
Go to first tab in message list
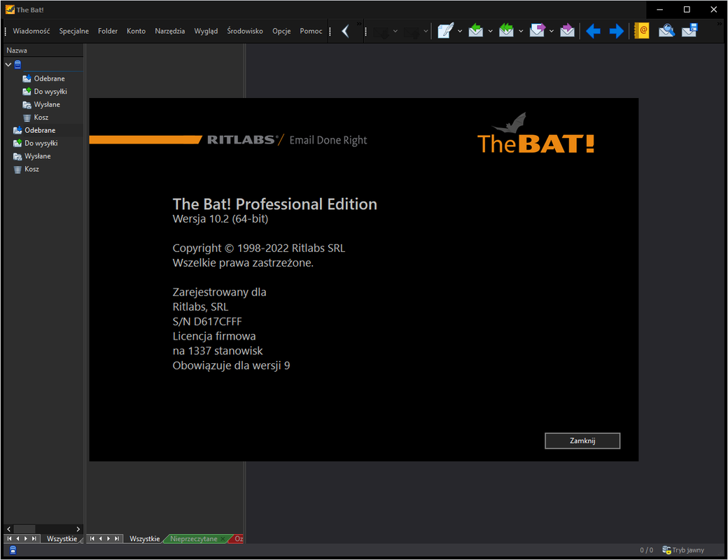click(92, 538)
